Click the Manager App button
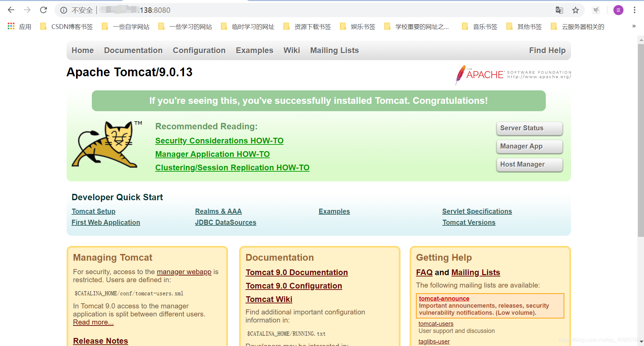 (529, 146)
